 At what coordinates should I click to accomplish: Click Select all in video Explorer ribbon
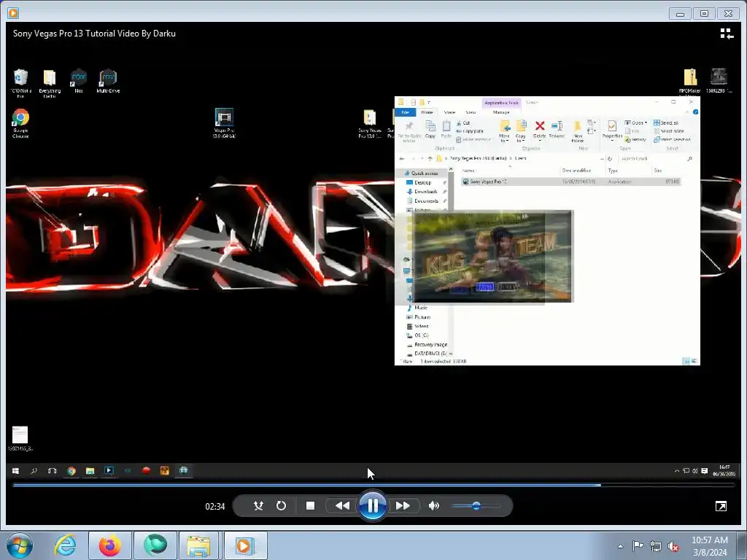[666, 122]
